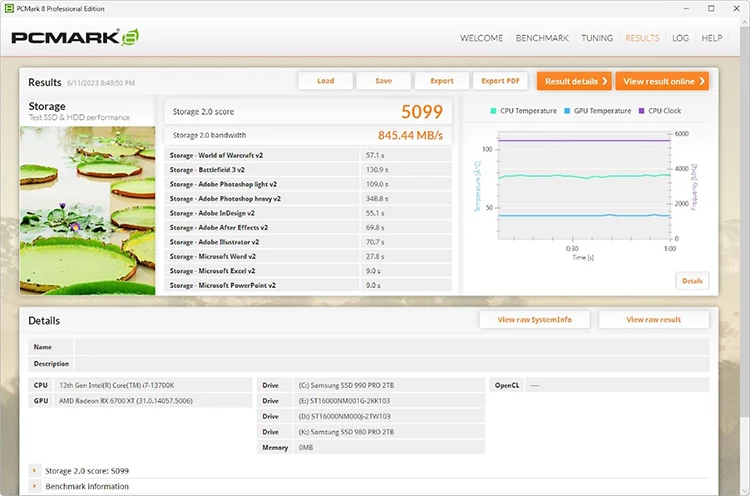Save the benchmark result
This screenshot has height=496, width=750.
[384, 81]
